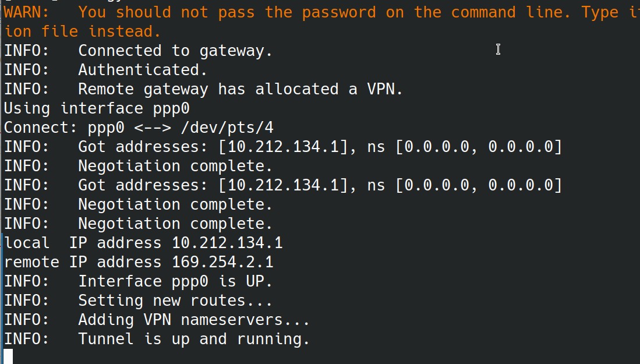The height and width of the screenshot is (364, 640).
Task: Click the last "Negotiation complete." line
Action: (x=175, y=224)
